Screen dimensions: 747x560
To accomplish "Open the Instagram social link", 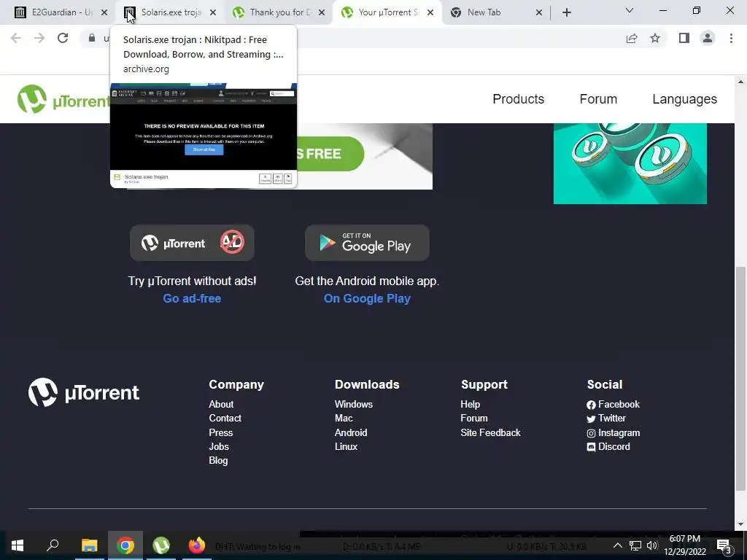I will click(x=613, y=433).
